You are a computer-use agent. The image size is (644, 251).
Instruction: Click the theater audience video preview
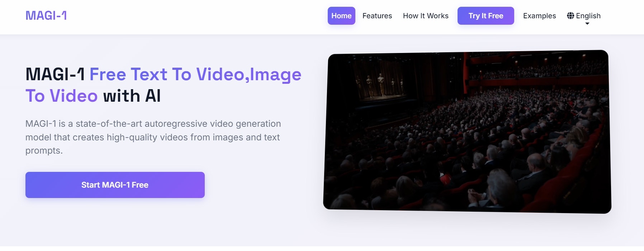(x=467, y=132)
